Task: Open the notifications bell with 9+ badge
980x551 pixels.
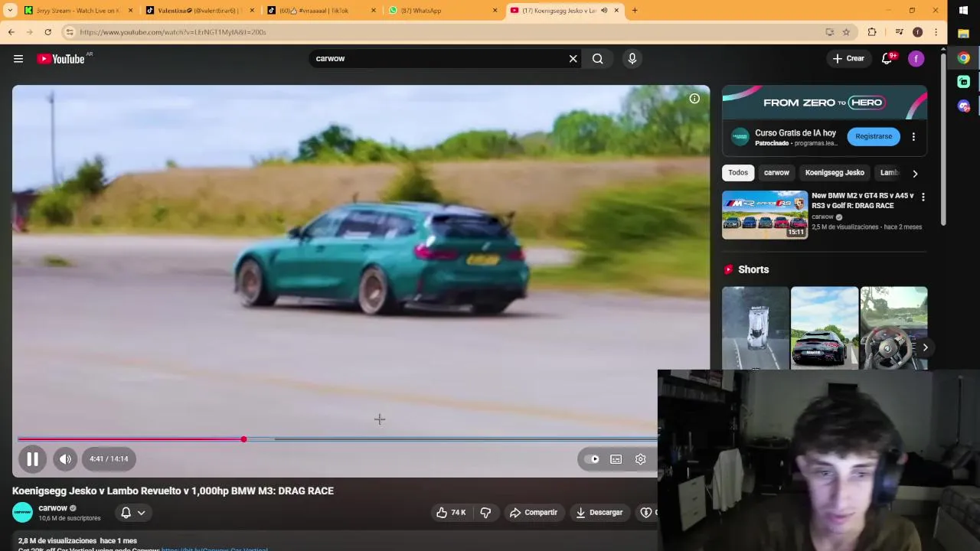Action: coord(887,59)
